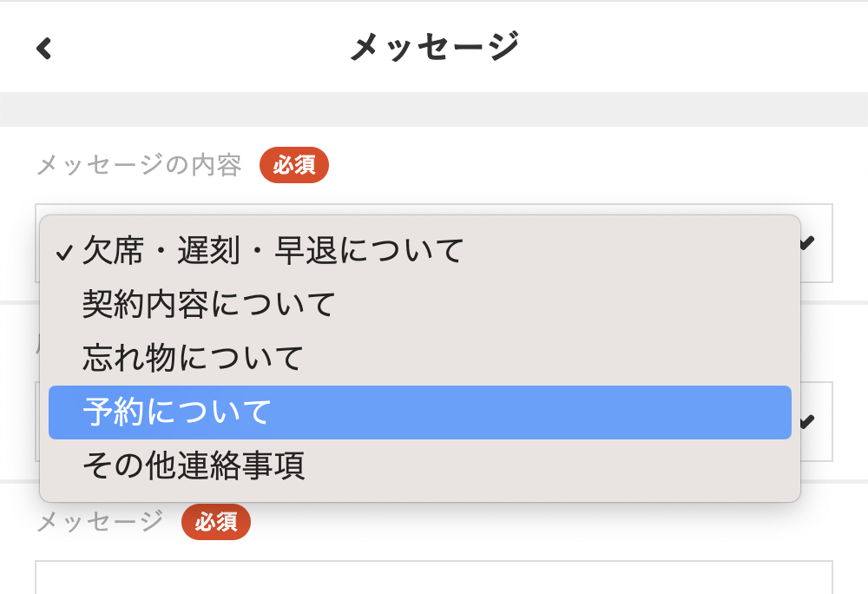
Task: Go back using the left chevron icon
Action: tap(44, 48)
